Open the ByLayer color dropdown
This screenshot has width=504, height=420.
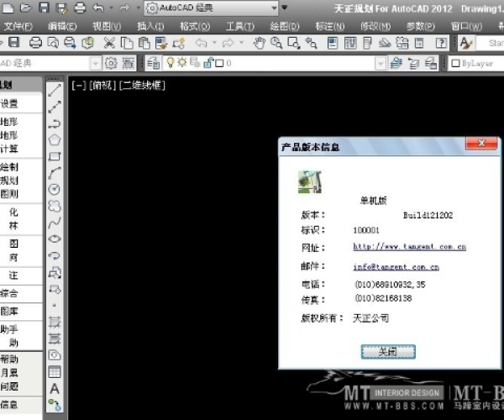click(x=477, y=63)
